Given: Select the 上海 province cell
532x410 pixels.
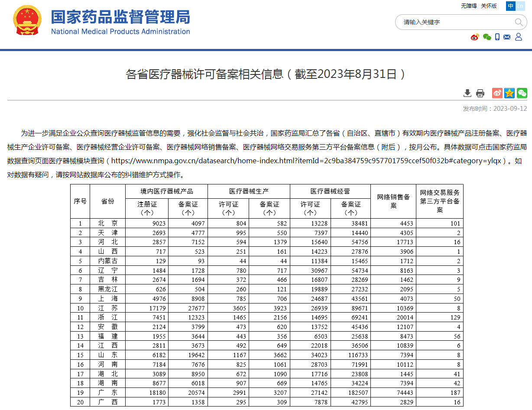Looking at the screenshot, I should click(108, 299).
